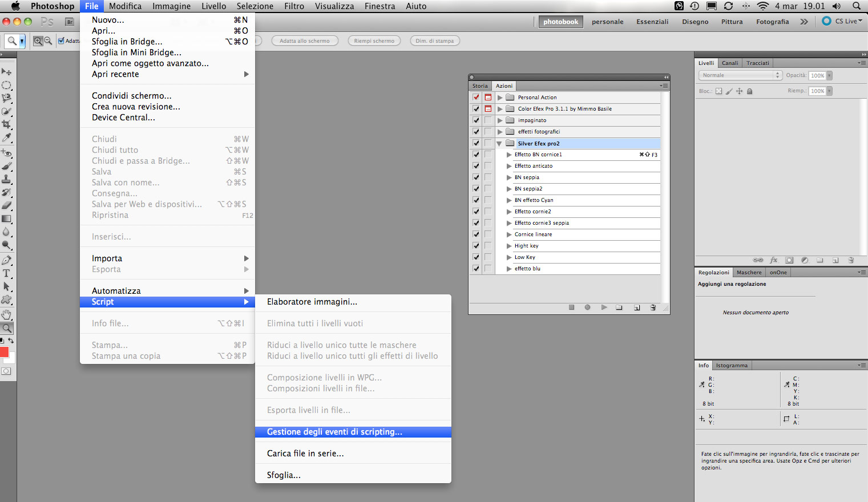The height and width of the screenshot is (502, 868).
Task: Select the Gradient tool
Action: coord(7,218)
